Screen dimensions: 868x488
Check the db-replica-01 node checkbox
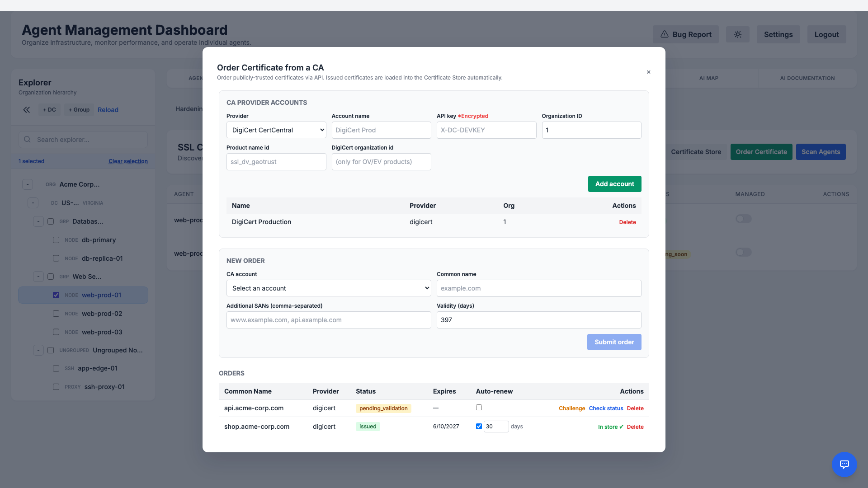[56, 258]
